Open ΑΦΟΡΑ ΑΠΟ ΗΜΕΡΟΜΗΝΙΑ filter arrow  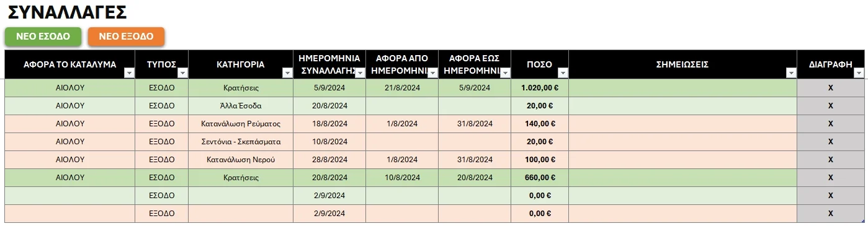point(432,73)
